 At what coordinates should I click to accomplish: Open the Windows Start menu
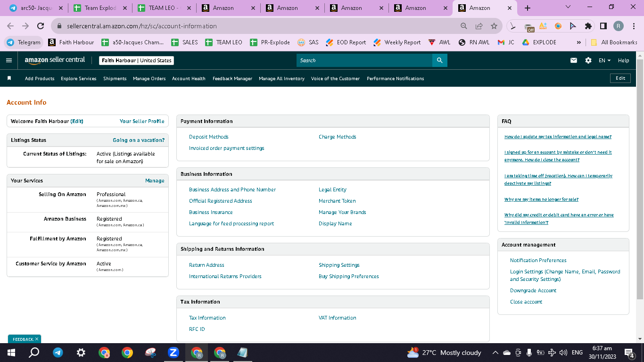[11, 353]
